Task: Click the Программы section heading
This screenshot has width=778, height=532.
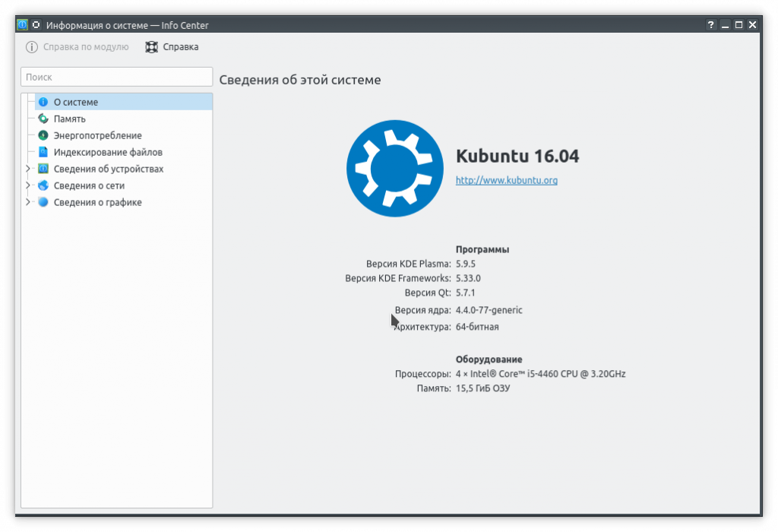Action: click(x=482, y=249)
